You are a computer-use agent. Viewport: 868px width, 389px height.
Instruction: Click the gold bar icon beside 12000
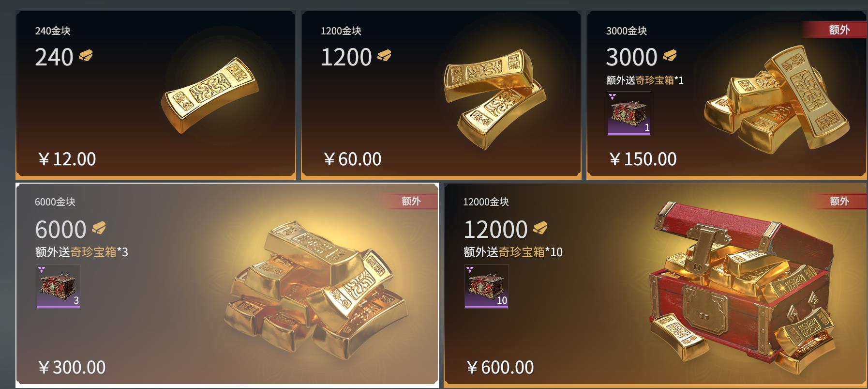click(x=540, y=228)
